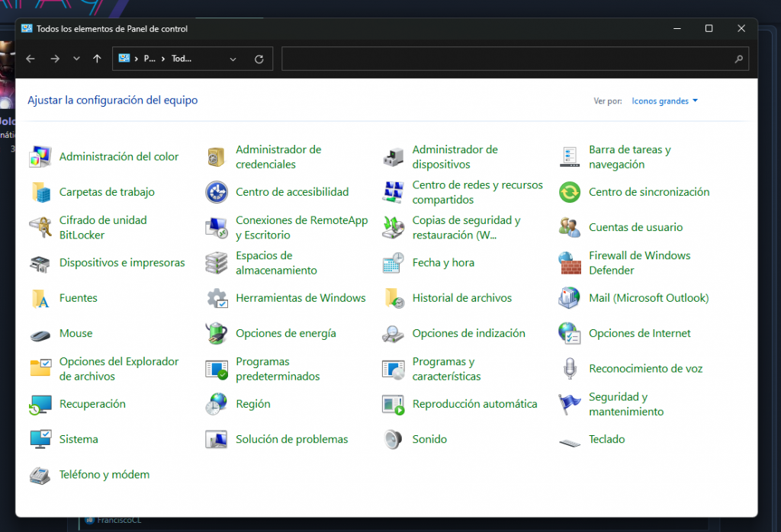781x532 pixels.
Task: Open the Administrador de dispositivos icon
Action: click(x=393, y=157)
